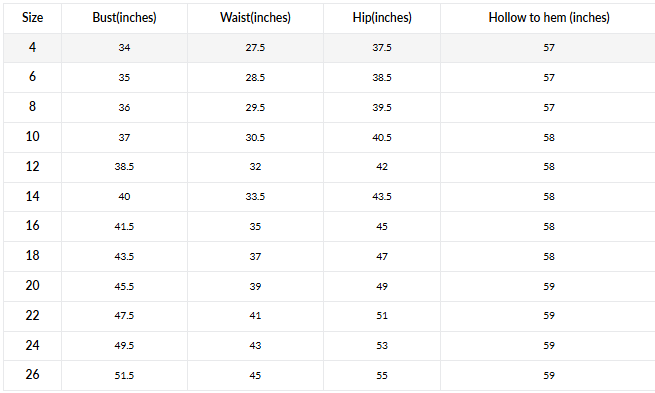Click the Hip(inches) column header
This screenshot has width=655, height=393.
tap(382, 18)
